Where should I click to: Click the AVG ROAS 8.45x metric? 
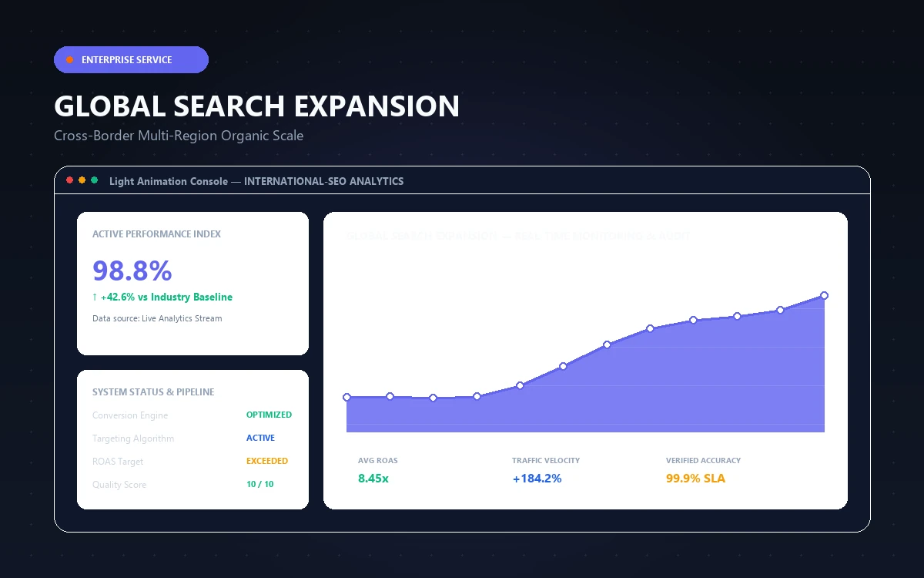[x=378, y=470]
